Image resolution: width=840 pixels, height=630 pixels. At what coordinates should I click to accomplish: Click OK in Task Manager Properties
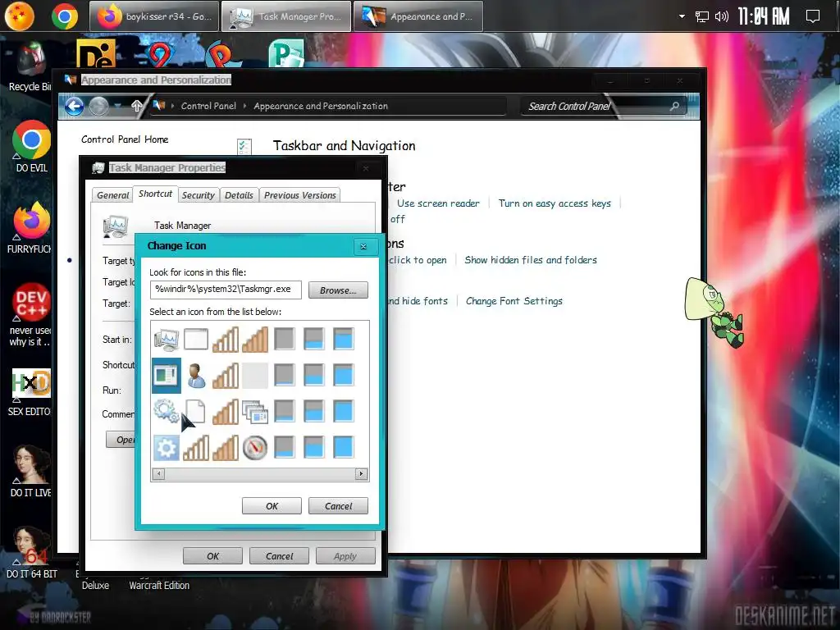[x=212, y=556]
